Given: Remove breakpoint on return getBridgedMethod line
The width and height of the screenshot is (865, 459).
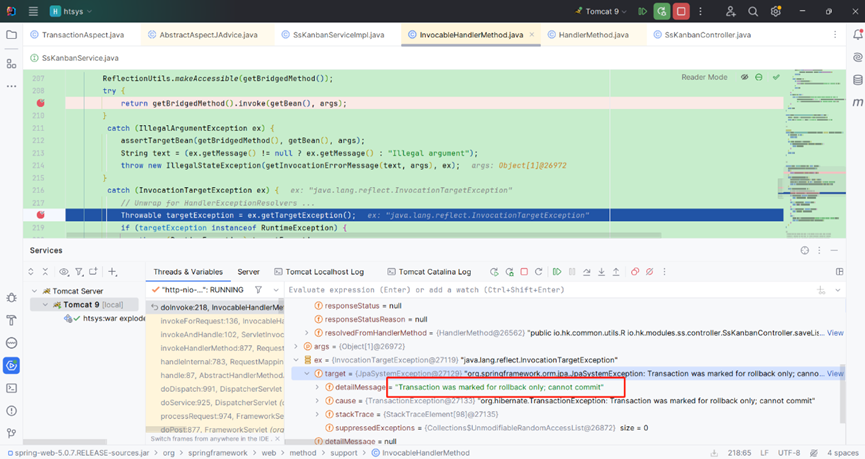Looking at the screenshot, I should (40, 103).
